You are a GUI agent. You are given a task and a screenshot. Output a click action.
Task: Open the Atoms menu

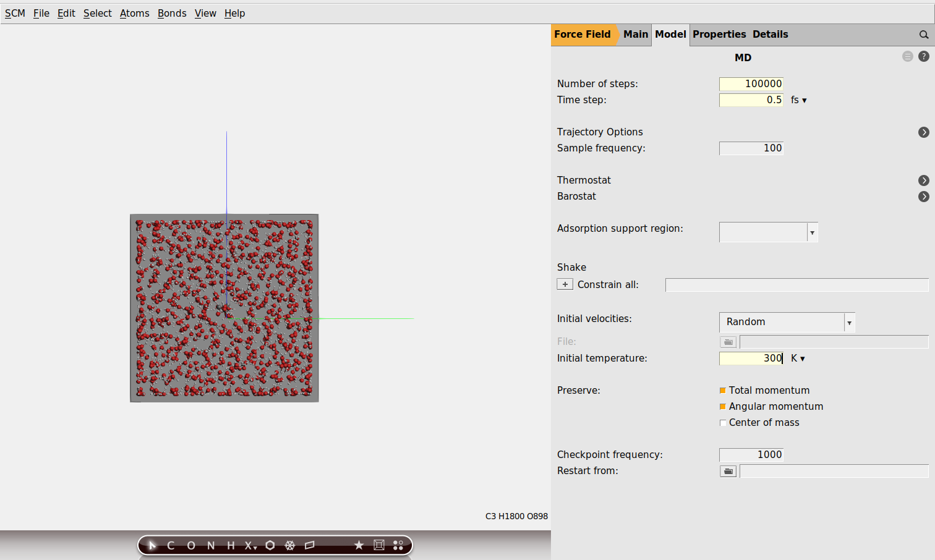(x=134, y=13)
